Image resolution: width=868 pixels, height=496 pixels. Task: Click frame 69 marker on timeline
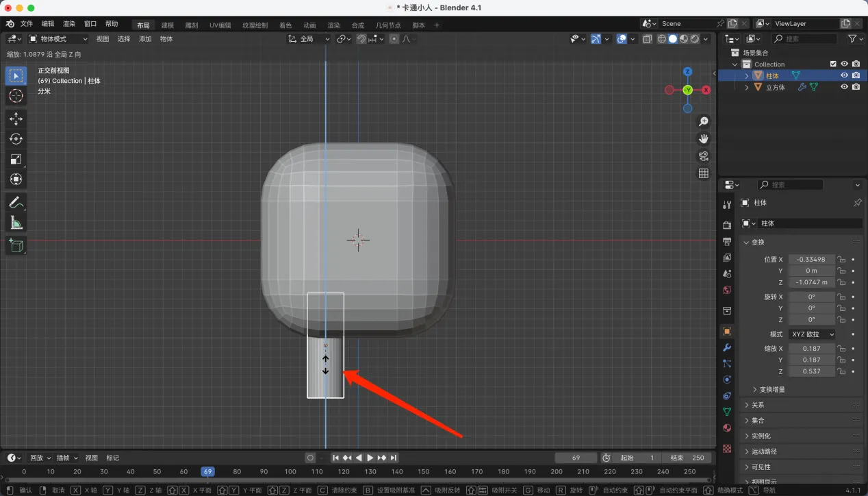pyautogui.click(x=207, y=471)
